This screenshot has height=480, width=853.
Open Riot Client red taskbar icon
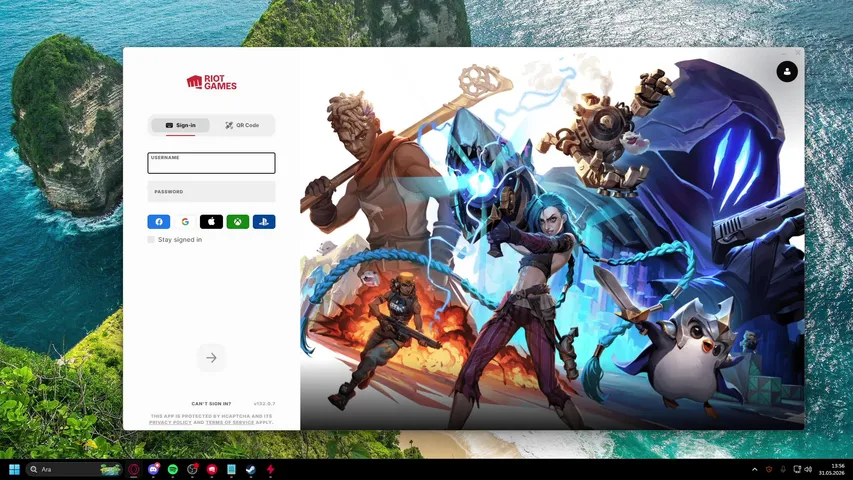click(212, 469)
